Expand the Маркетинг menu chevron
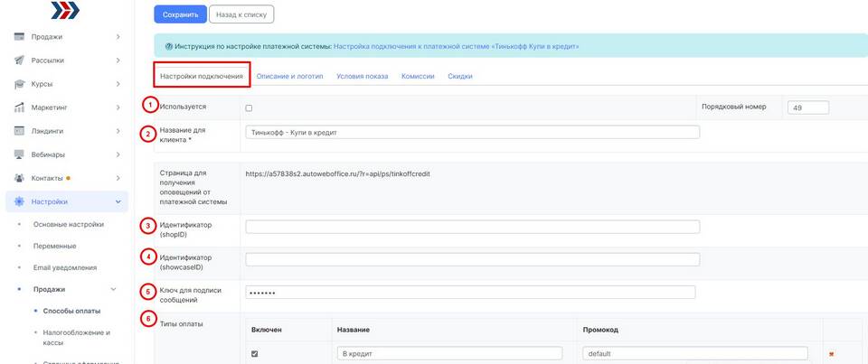This screenshot has height=364, width=868. tap(118, 107)
